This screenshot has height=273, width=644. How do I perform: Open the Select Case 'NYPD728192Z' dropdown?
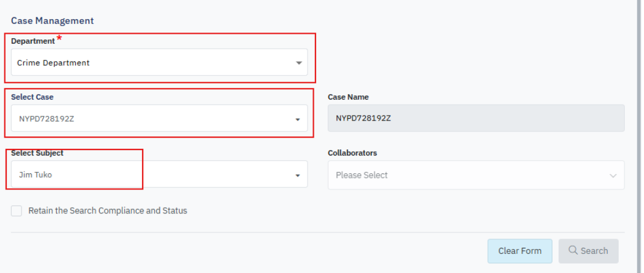tap(154, 119)
